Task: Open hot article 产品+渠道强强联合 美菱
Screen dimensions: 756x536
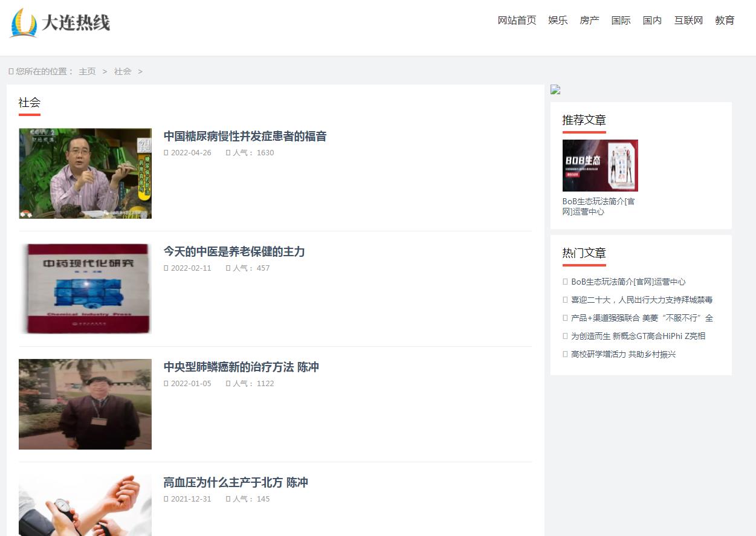Action: click(x=642, y=318)
